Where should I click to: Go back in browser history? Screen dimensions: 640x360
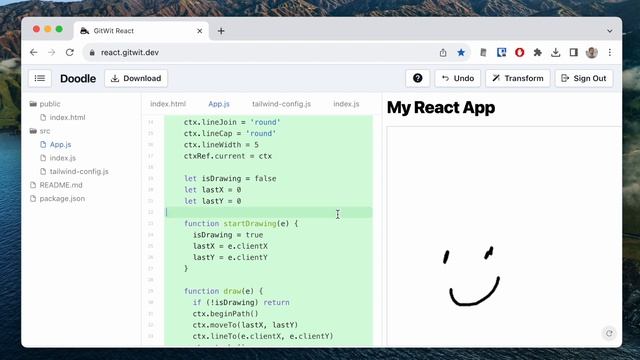33,52
